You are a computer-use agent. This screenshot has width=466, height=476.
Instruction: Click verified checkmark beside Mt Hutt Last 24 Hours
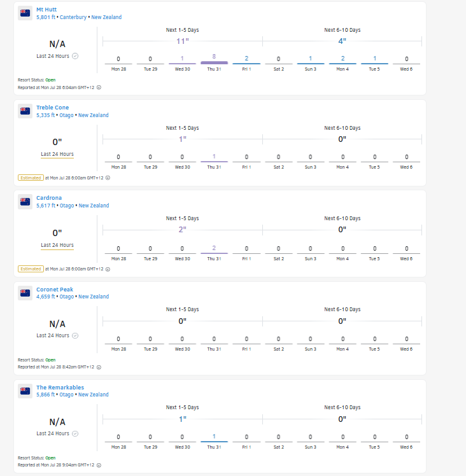point(75,56)
